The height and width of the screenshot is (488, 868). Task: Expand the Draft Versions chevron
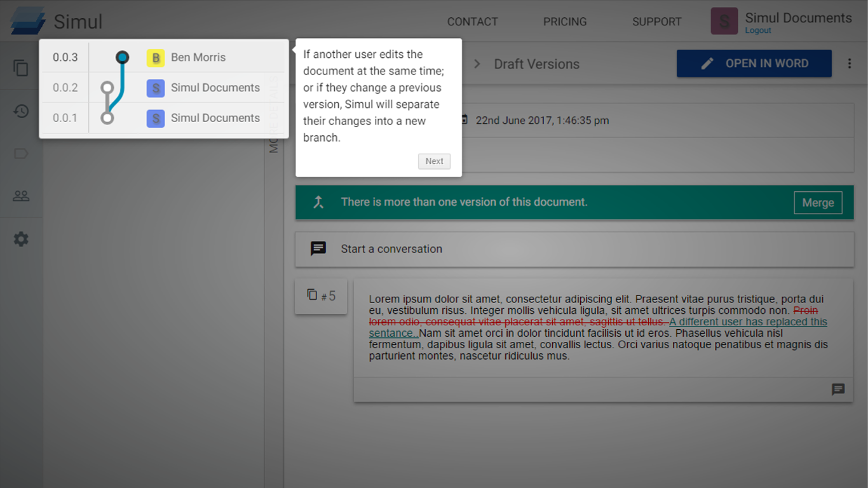pos(477,64)
